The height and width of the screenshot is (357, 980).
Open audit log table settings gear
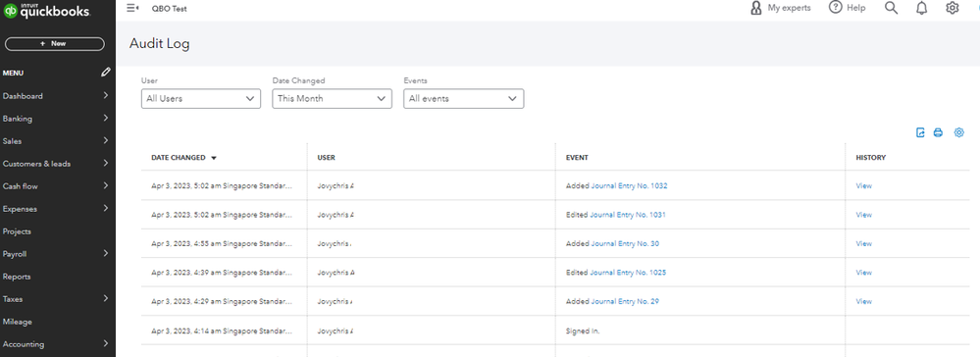pos(958,132)
